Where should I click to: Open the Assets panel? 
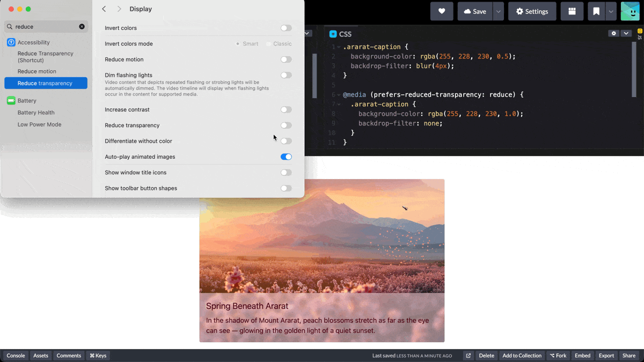41,356
